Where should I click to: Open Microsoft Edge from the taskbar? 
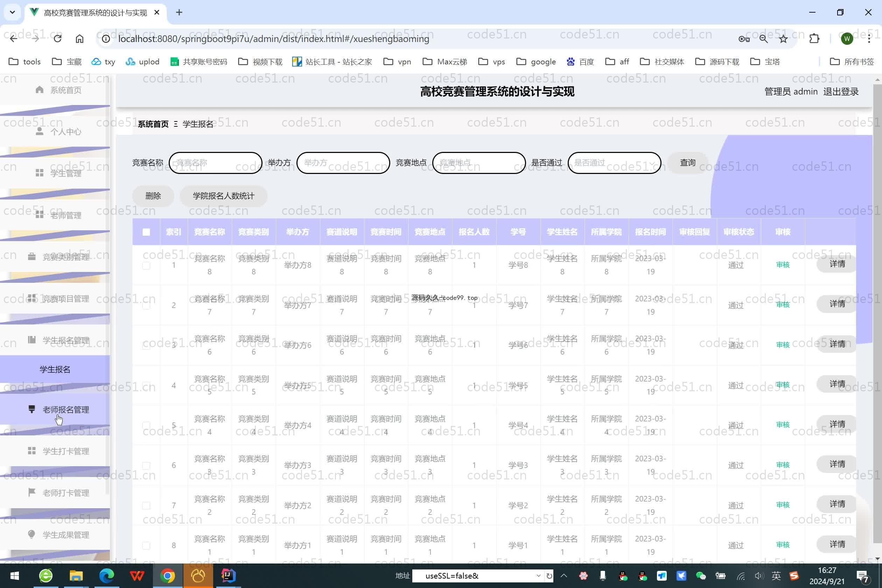[106, 576]
